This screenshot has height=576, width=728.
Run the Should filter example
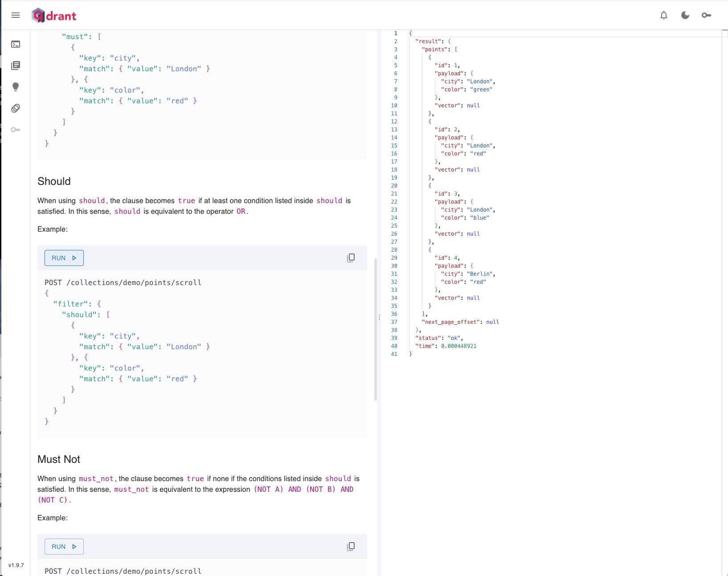64,257
